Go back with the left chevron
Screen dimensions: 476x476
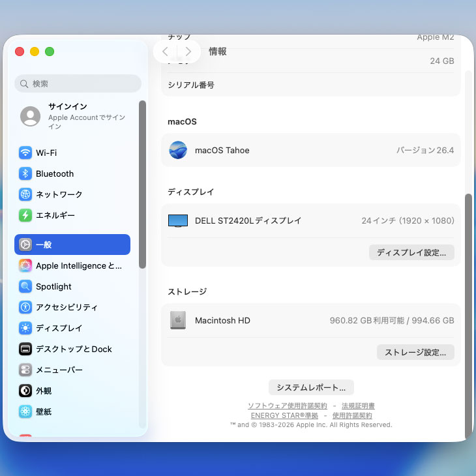[165, 52]
